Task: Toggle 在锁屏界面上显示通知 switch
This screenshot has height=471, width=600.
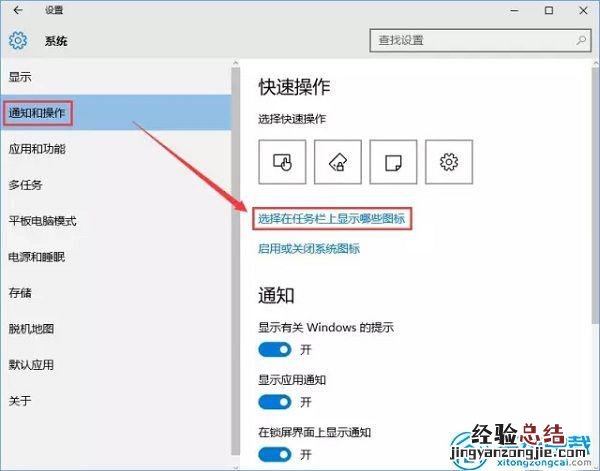Action: click(275, 455)
